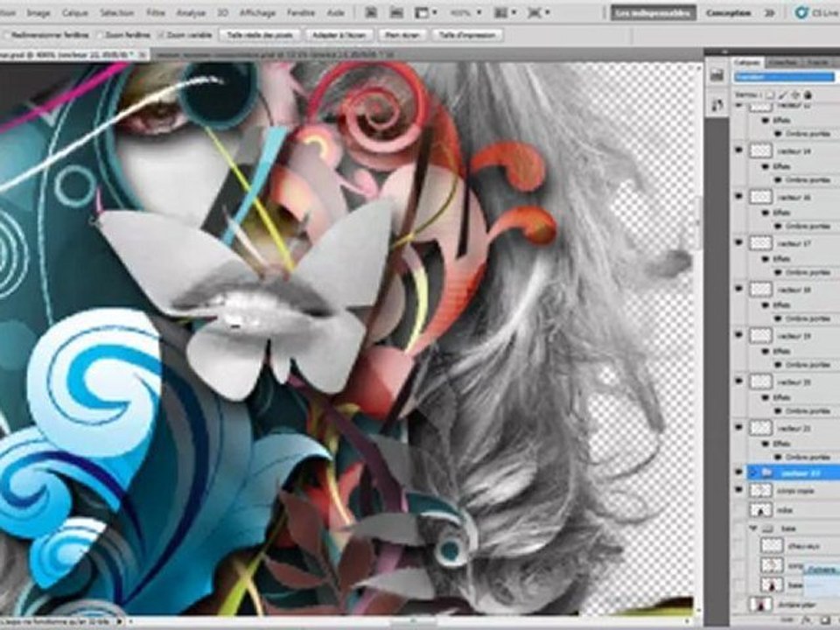840x630 pixels.
Task: Toggle the Zoom variable checkbox
Action: click(x=161, y=35)
